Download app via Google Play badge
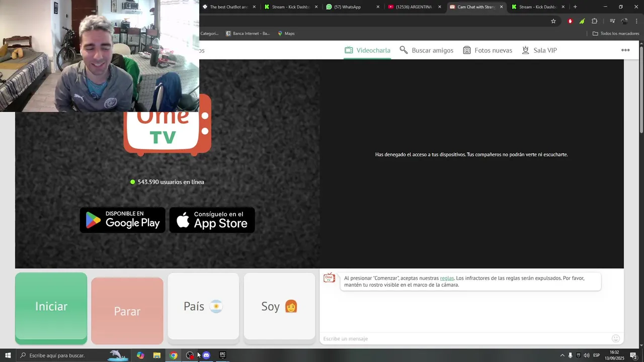This screenshot has width=644, height=362. (122, 220)
